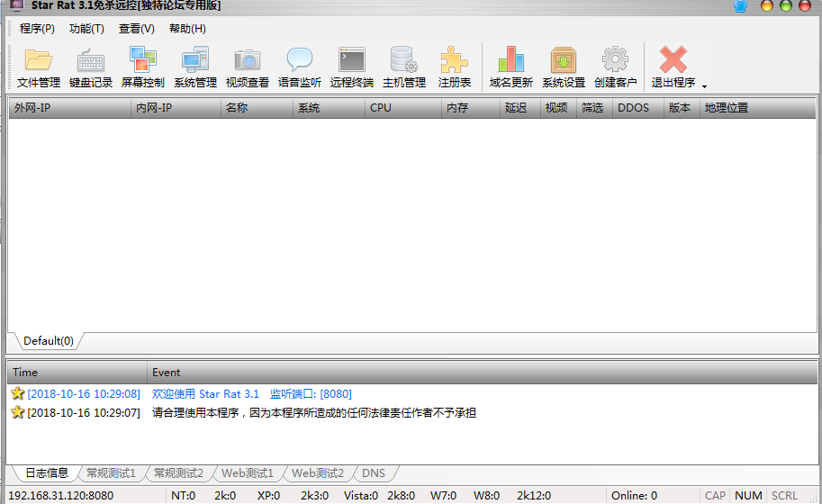This screenshot has width=822, height=504.
Task: Click the Vista:0 status bar entry
Action: click(x=361, y=496)
